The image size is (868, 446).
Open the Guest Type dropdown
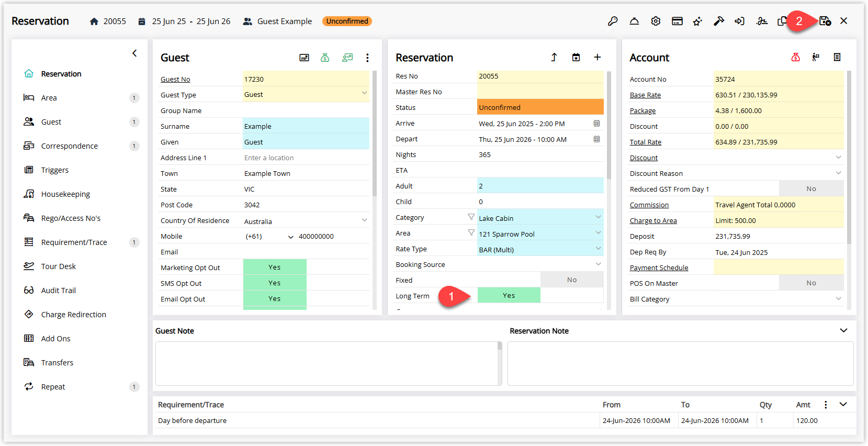click(x=364, y=93)
